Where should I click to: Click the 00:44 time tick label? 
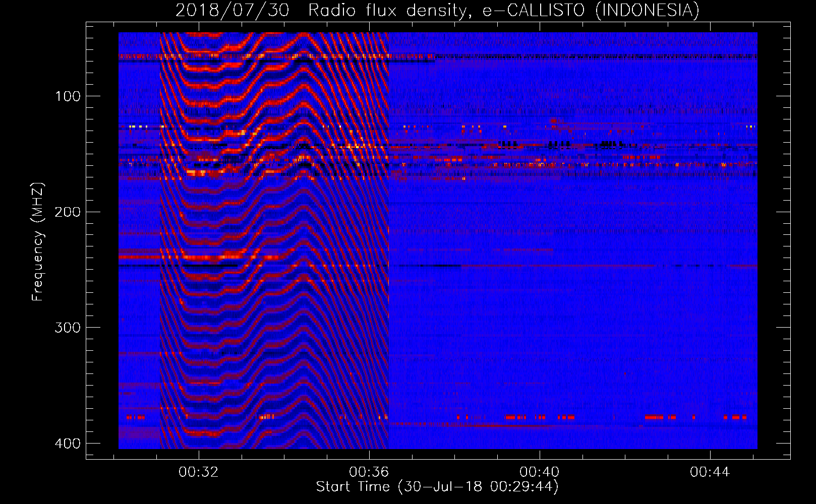[710, 472]
